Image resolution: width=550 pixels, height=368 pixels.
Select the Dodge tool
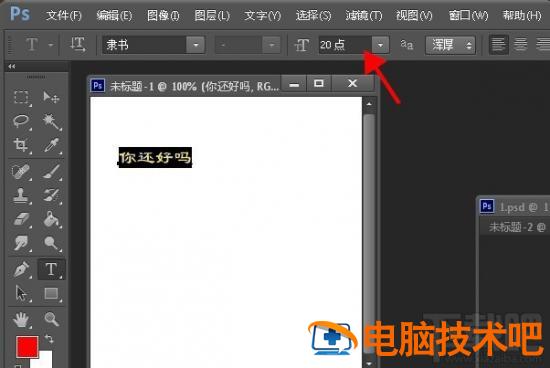tap(51, 243)
